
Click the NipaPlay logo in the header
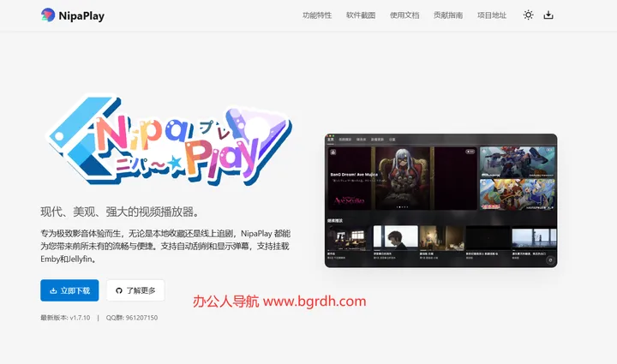(48, 15)
